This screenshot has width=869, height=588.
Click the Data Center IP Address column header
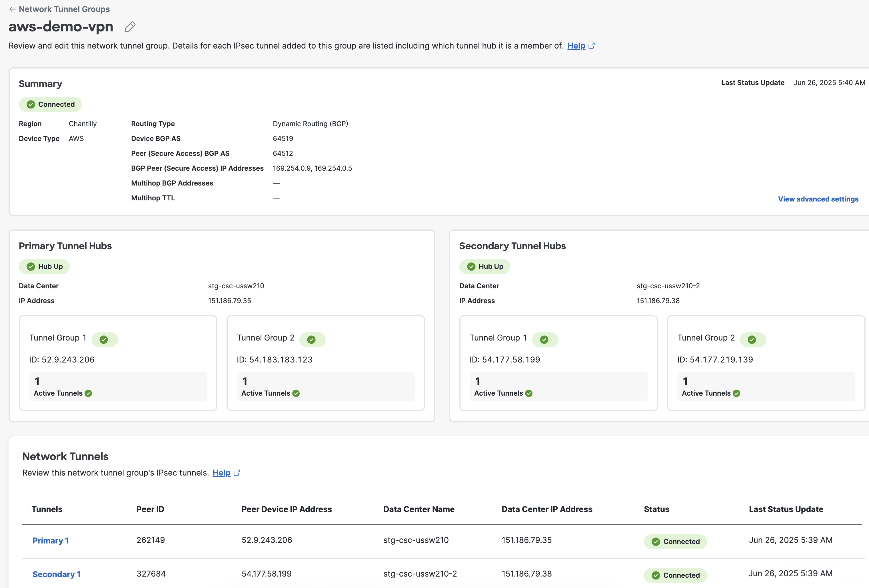click(x=547, y=509)
